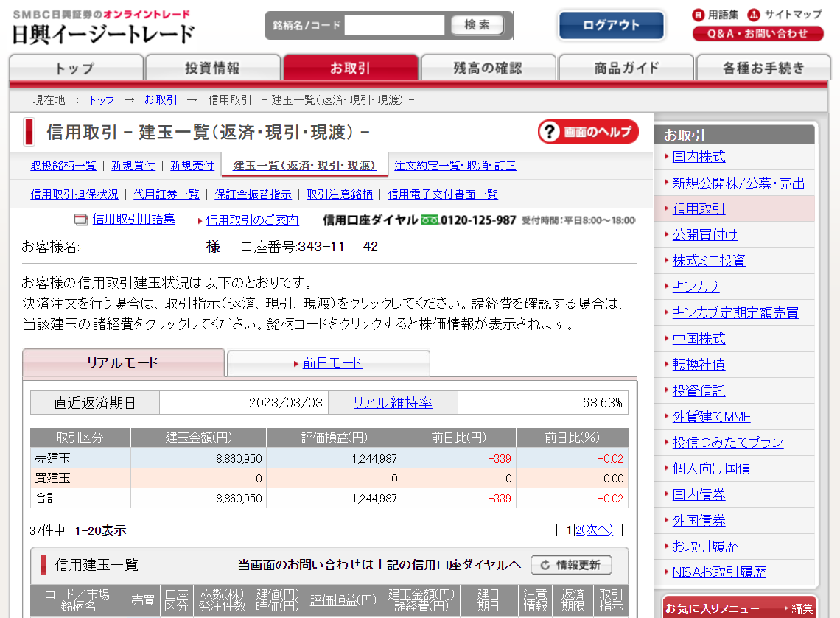Open the サイトマップ sitemap icon
The image size is (840, 618).
tap(754, 15)
